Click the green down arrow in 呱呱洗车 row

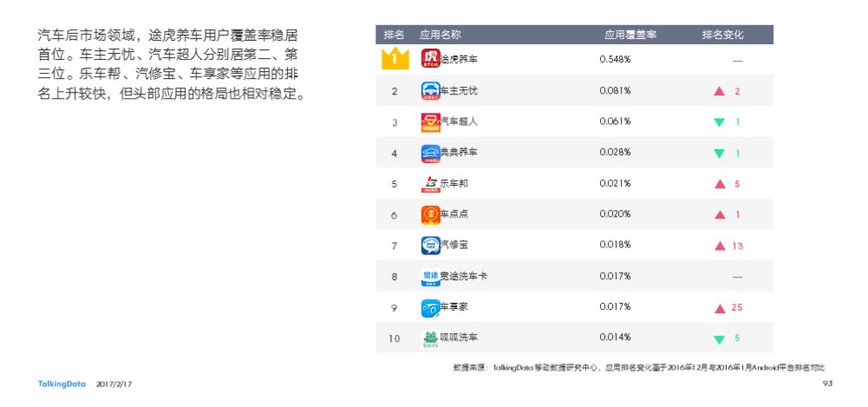pyautogui.click(x=719, y=339)
